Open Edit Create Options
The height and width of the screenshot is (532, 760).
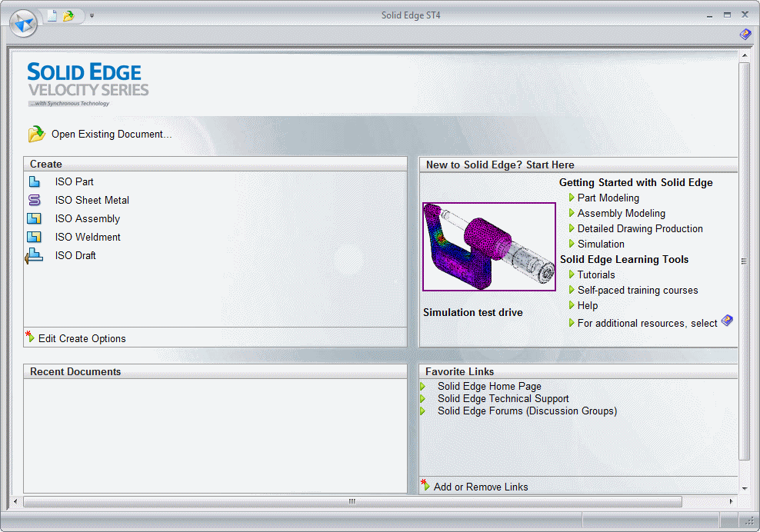click(82, 339)
